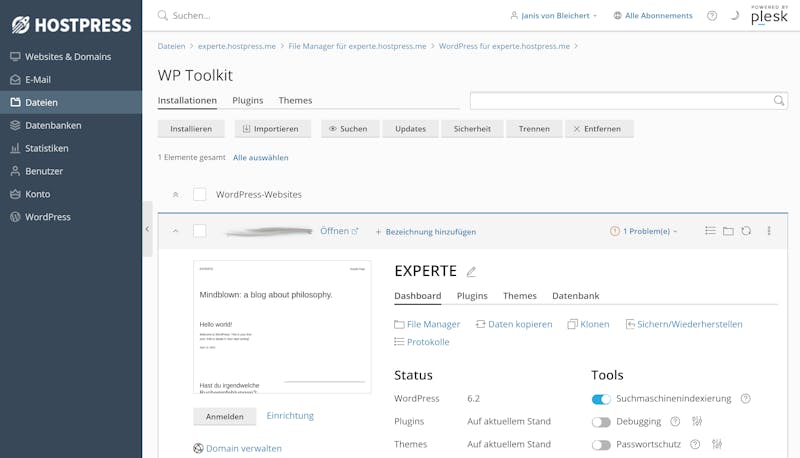The width and height of the screenshot is (800, 458).
Task: Click Sichern/Wiederherstellen link
Action: click(x=684, y=324)
